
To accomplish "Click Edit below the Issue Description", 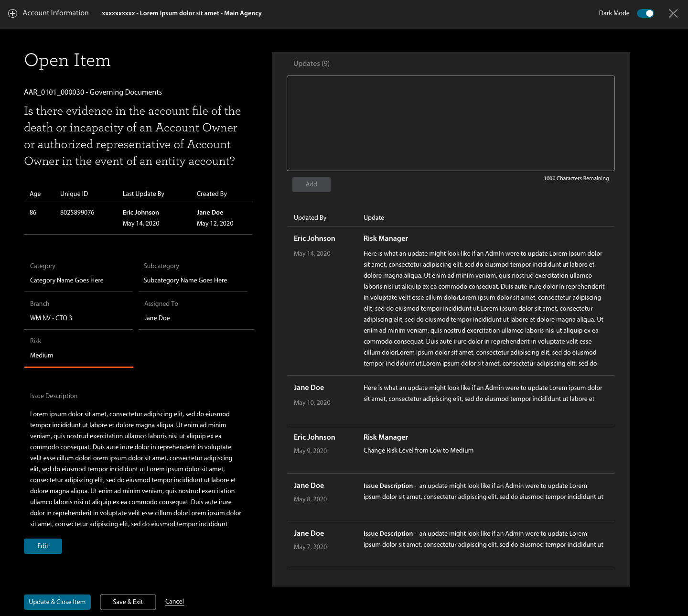I will pyautogui.click(x=43, y=546).
